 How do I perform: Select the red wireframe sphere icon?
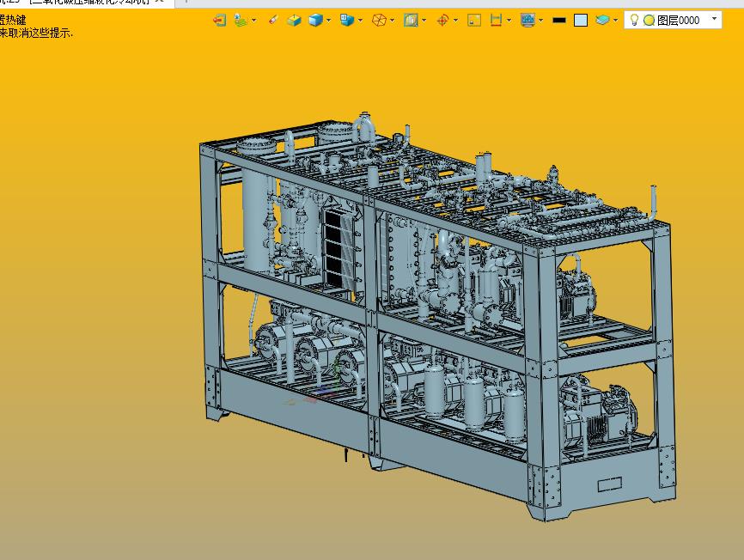(379, 20)
